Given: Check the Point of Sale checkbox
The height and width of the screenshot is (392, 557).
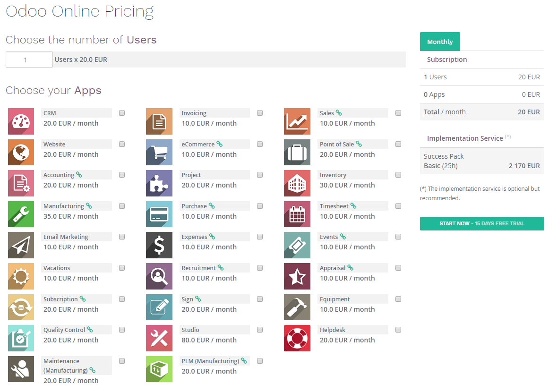Looking at the screenshot, I should coord(398,144).
